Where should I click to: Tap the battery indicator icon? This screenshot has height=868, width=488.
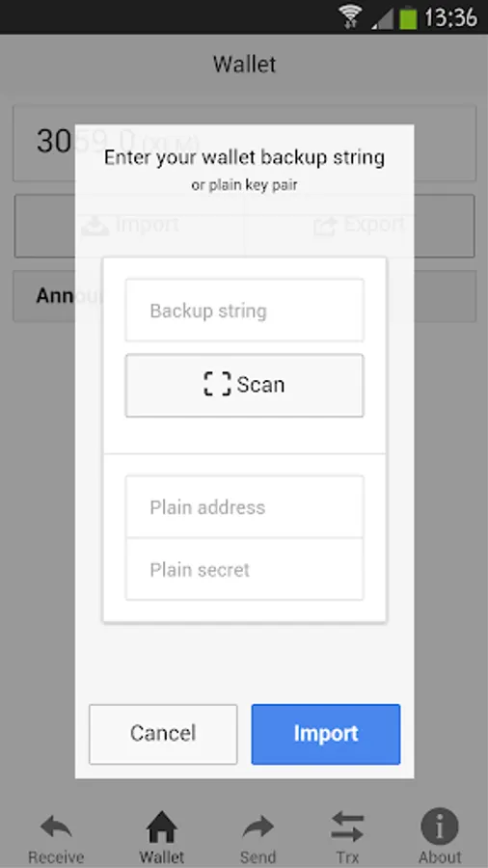(408, 16)
